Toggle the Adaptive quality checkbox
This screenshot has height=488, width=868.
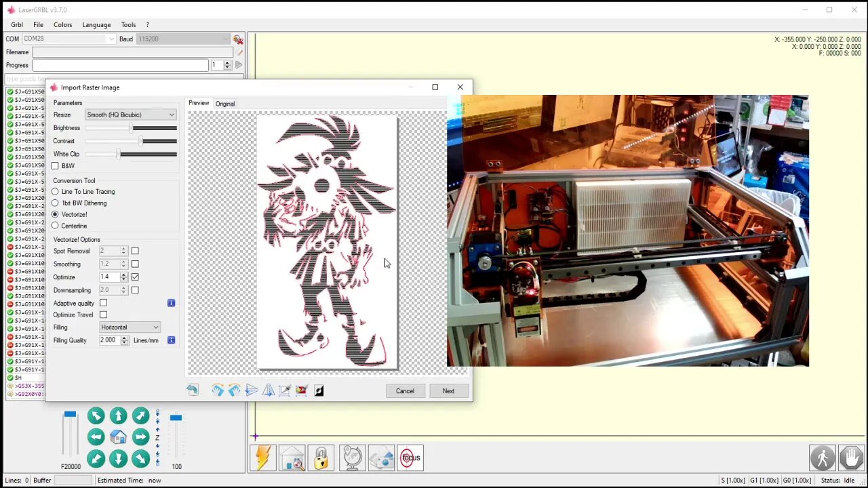pyautogui.click(x=103, y=303)
